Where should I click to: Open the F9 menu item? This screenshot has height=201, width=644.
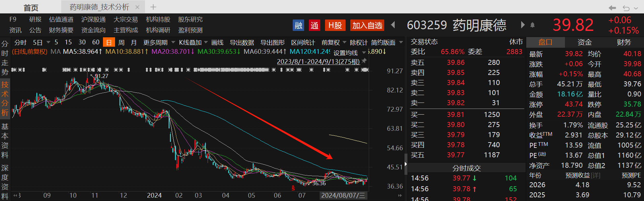(x=13, y=19)
